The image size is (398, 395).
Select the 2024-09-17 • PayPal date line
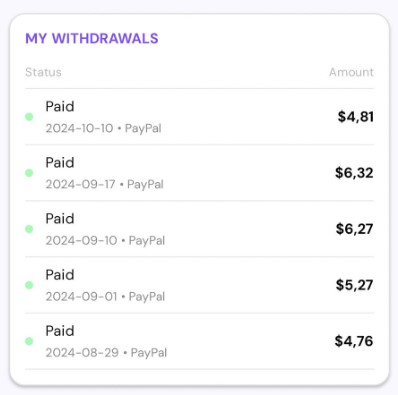[x=104, y=184]
